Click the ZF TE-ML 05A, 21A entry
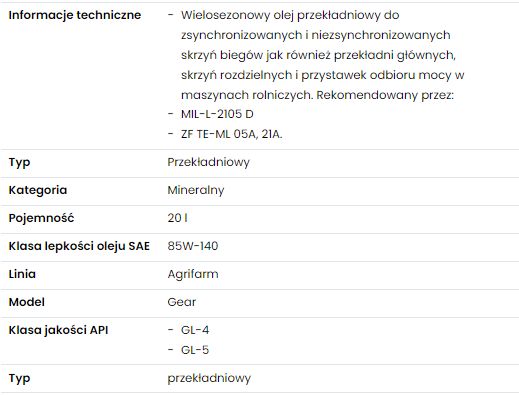The width and height of the screenshot is (519, 395). [231, 134]
